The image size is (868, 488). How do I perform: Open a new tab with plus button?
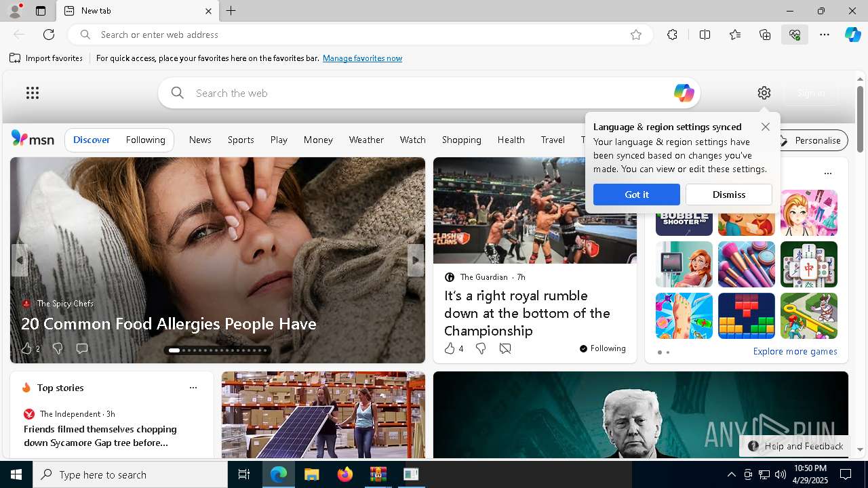click(x=231, y=11)
